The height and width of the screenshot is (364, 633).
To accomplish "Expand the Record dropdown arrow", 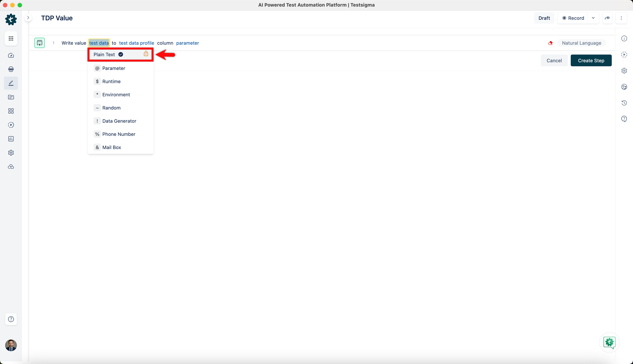I will (x=593, y=18).
